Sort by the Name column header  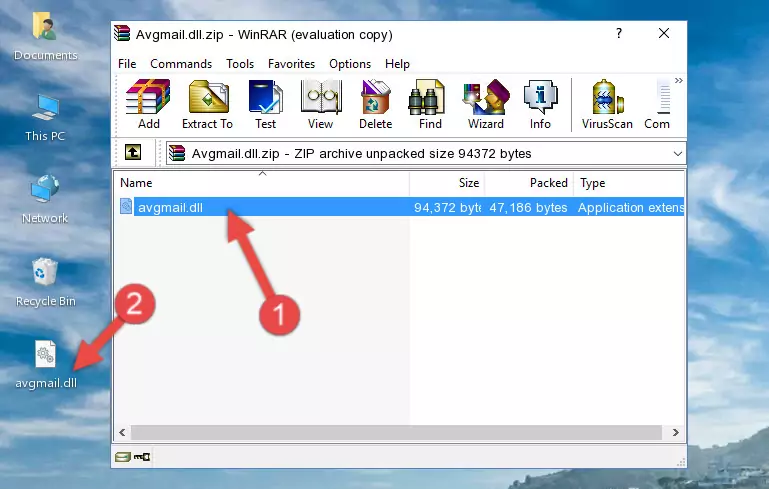pyautogui.click(x=262, y=182)
